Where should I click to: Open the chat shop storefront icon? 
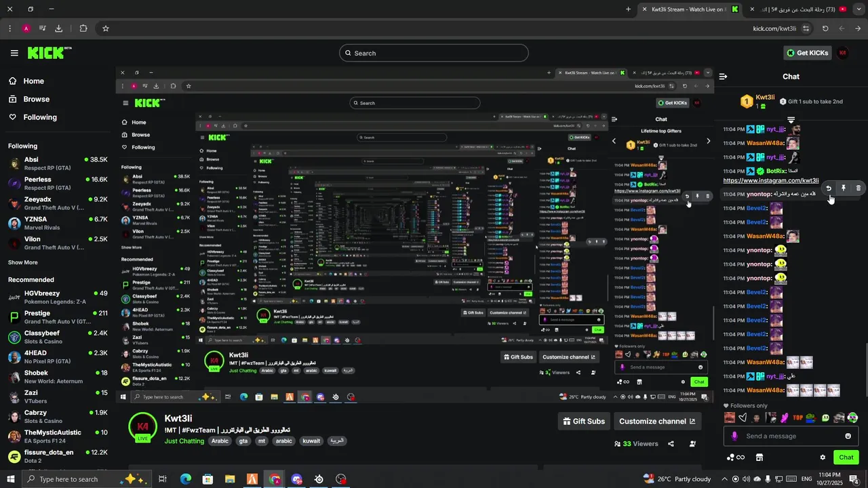(x=759, y=457)
